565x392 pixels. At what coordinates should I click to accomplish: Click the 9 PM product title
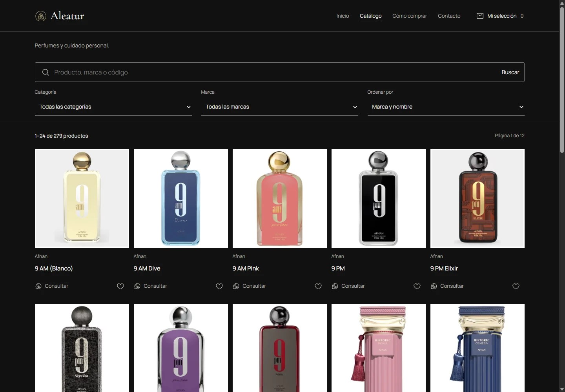tap(338, 269)
